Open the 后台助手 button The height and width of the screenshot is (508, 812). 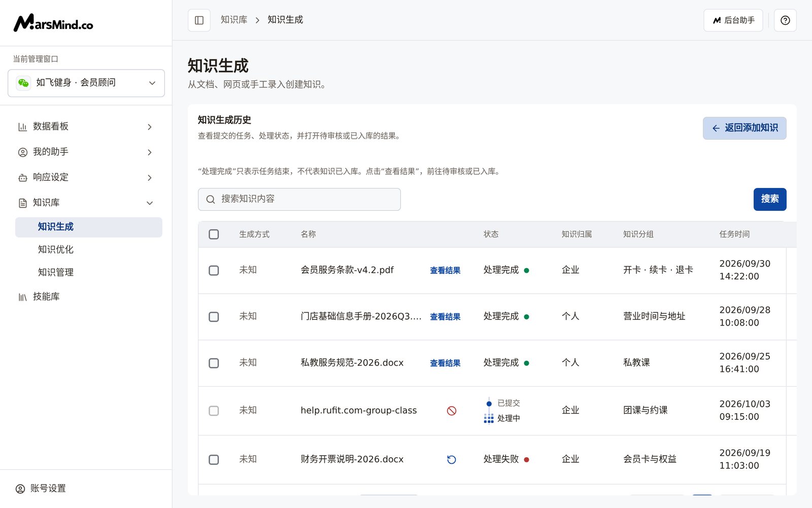click(733, 20)
